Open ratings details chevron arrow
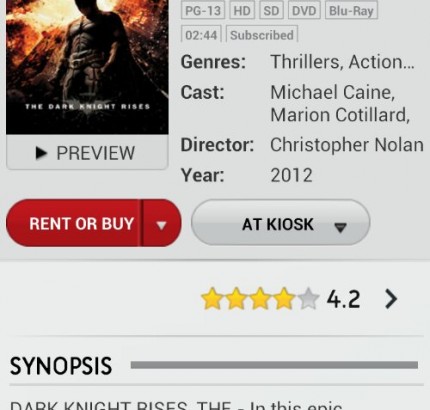Image resolution: width=430 pixels, height=410 pixels. click(x=391, y=299)
